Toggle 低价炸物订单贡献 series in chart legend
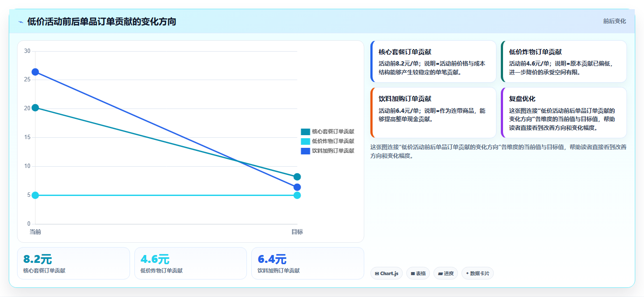Viewport: 644px width, 297px height. click(x=327, y=141)
